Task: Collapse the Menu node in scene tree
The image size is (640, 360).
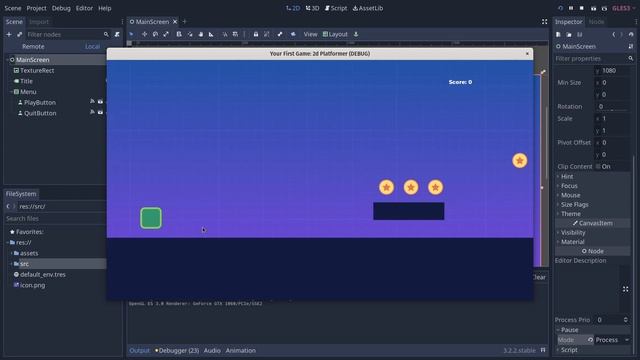Action: click(x=11, y=92)
